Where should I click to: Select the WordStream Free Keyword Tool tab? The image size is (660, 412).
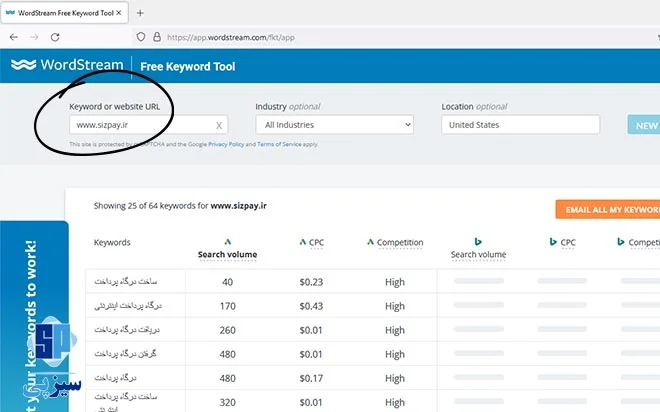click(64, 13)
